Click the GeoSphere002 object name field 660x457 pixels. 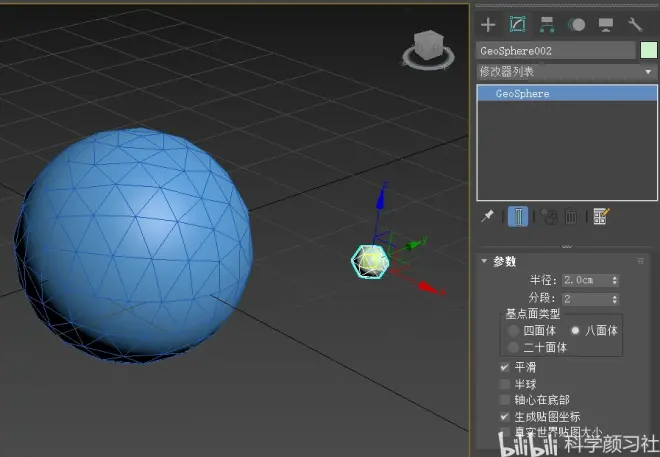(x=556, y=51)
